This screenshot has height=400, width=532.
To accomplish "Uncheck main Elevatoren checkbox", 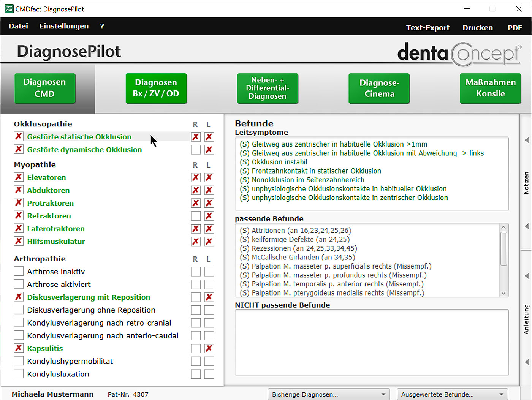I will pyautogui.click(x=19, y=177).
